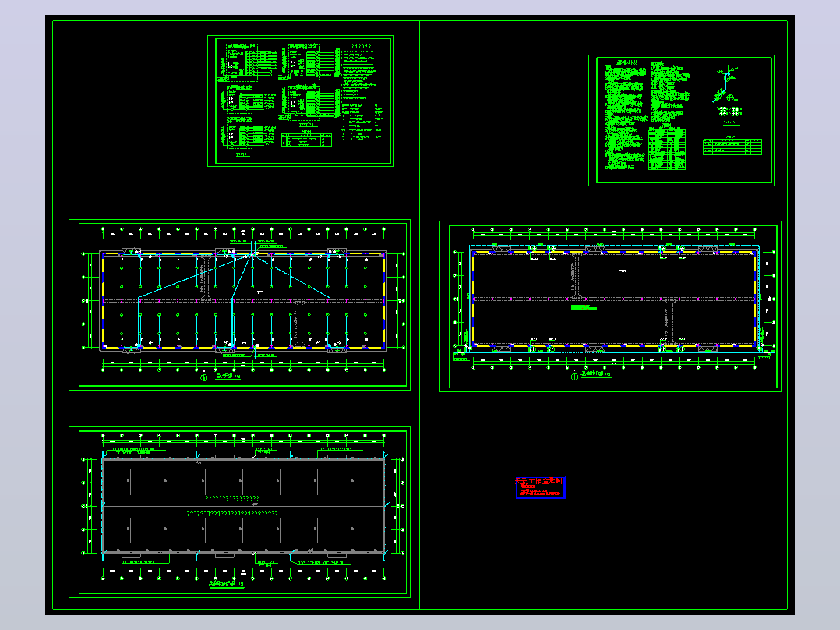Viewport: 840px width, 630px height.
Task: Click the cyan wiring convergence point at the wiring plan top
Action: 252,255
